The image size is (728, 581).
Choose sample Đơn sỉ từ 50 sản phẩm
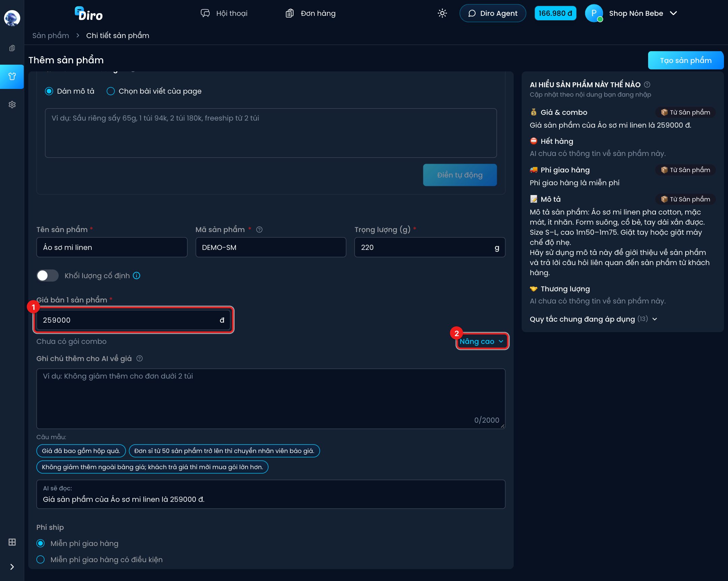224,451
